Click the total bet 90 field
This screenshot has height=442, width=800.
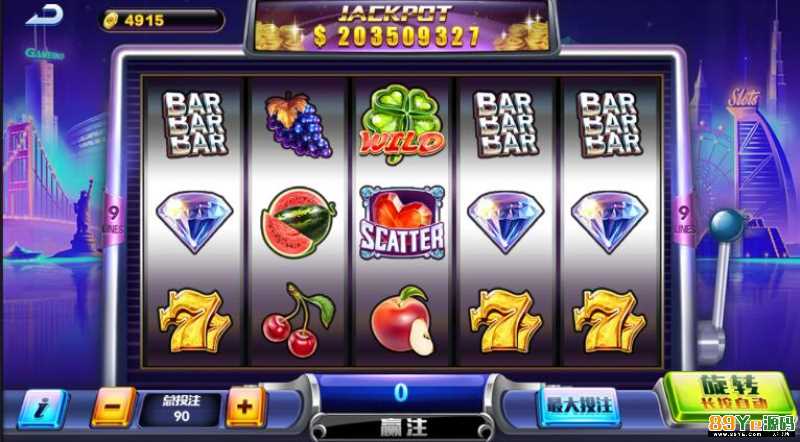coord(181,409)
